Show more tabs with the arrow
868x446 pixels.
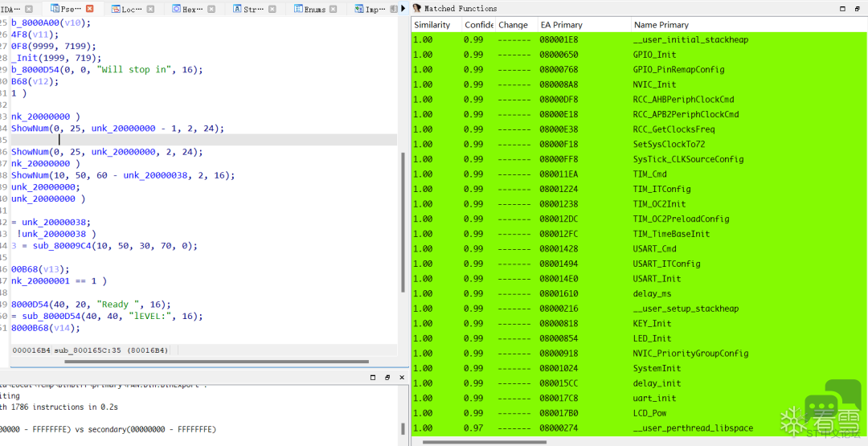[x=403, y=9]
